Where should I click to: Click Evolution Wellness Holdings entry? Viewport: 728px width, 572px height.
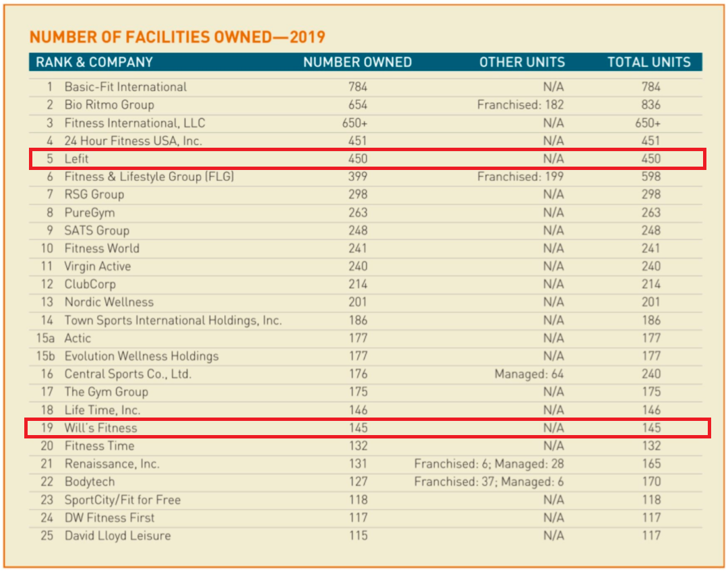[x=142, y=356]
